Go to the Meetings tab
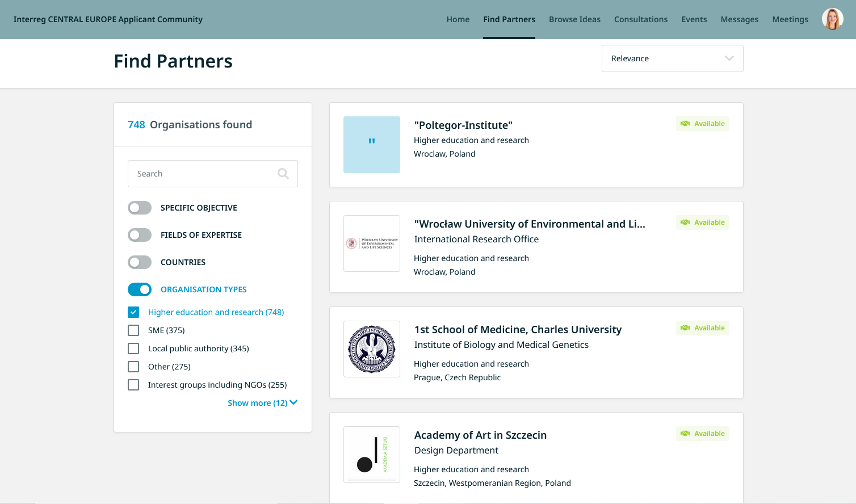Screen dimensions: 856x504 tap(790, 19)
